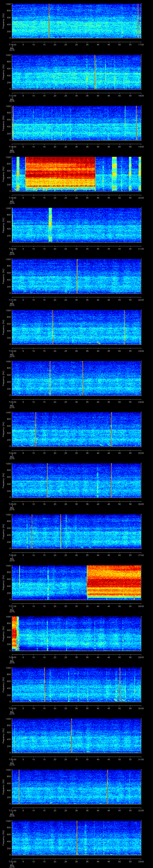
Task: Click the 7:20:00 start time label
Action: coord(12,249)
